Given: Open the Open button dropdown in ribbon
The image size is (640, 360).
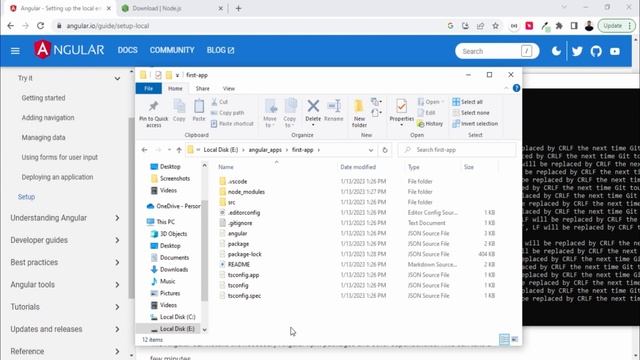Looking at the screenshot, I should (443, 102).
